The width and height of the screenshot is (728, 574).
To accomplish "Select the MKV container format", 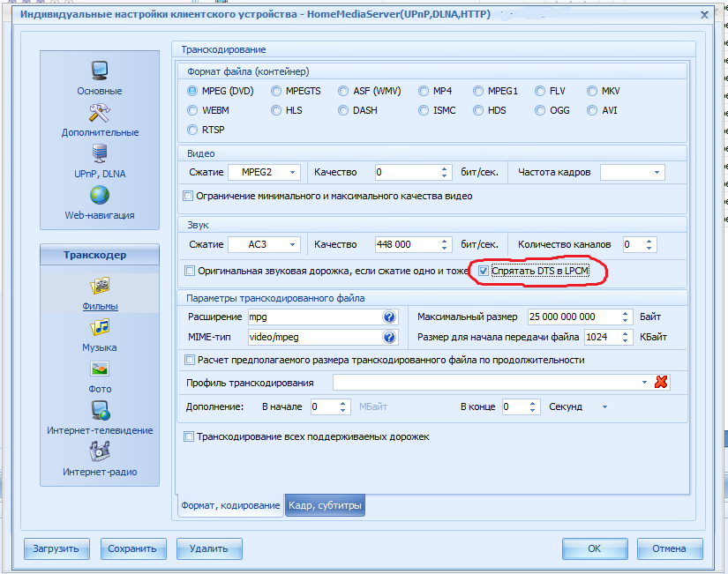I will coord(593,91).
